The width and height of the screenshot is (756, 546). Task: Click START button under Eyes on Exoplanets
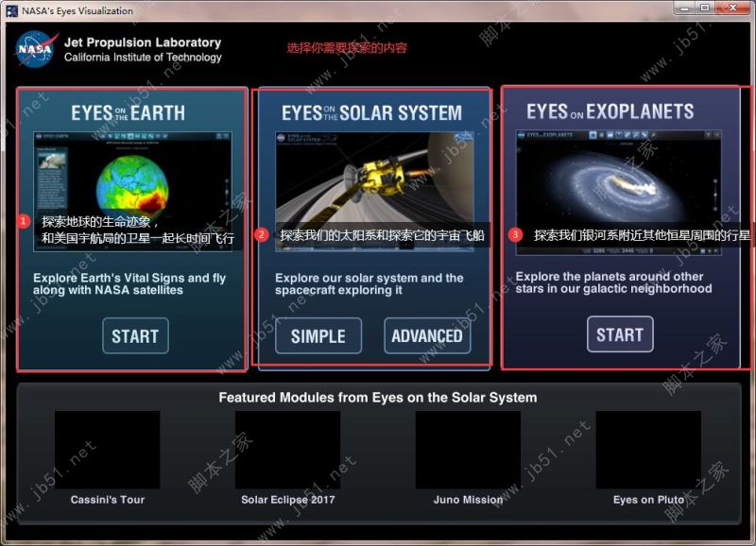pyautogui.click(x=620, y=334)
